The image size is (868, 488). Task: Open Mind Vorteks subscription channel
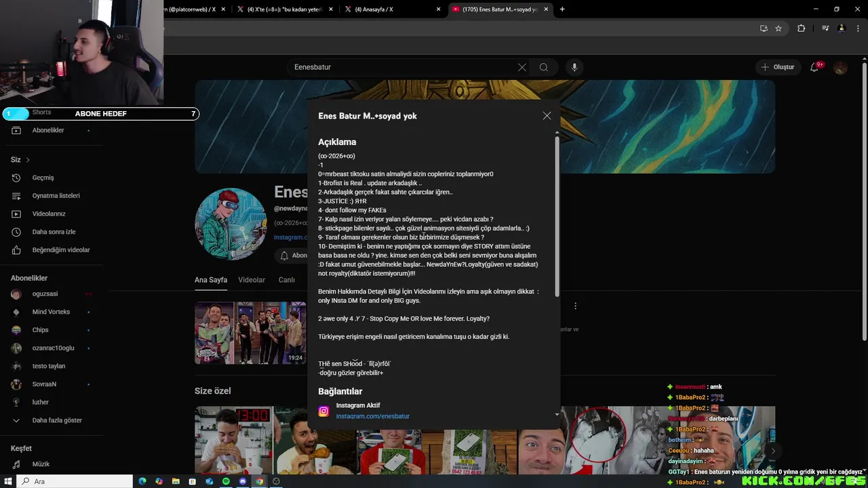[x=52, y=312]
